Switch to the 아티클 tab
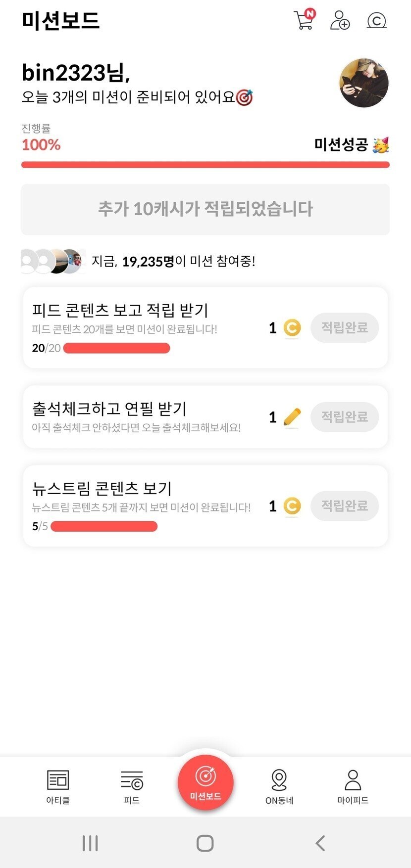Image resolution: width=411 pixels, height=868 pixels. [58, 786]
